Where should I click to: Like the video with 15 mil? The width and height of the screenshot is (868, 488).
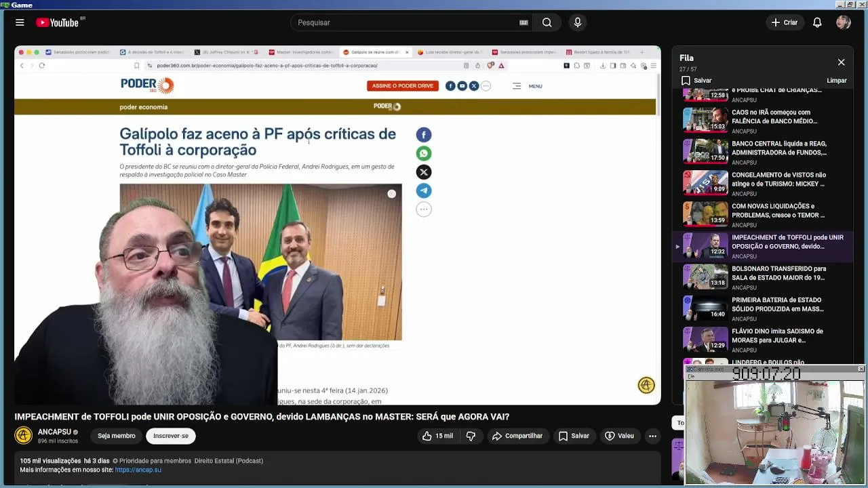(x=437, y=436)
